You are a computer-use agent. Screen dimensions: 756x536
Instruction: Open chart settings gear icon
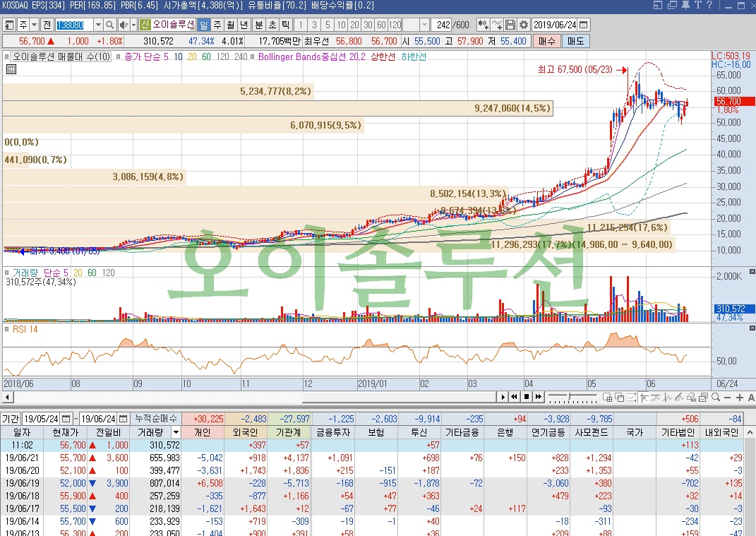click(x=524, y=25)
